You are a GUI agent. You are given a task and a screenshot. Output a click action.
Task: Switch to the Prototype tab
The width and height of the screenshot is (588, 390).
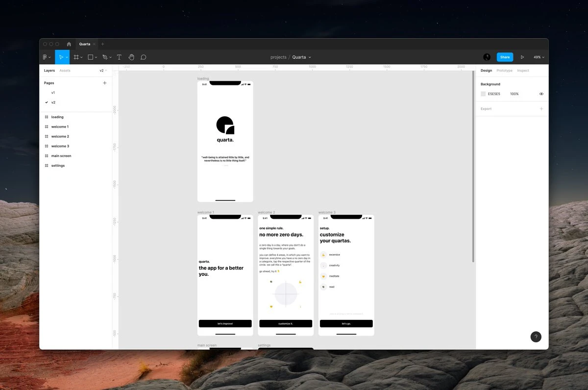[x=504, y=71]
